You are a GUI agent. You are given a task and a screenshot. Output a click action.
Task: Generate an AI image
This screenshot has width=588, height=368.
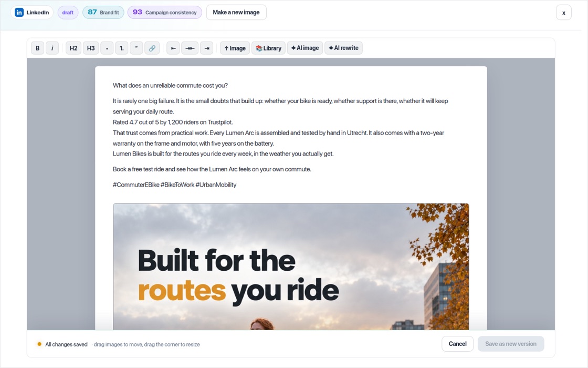(x=305, y=48)
